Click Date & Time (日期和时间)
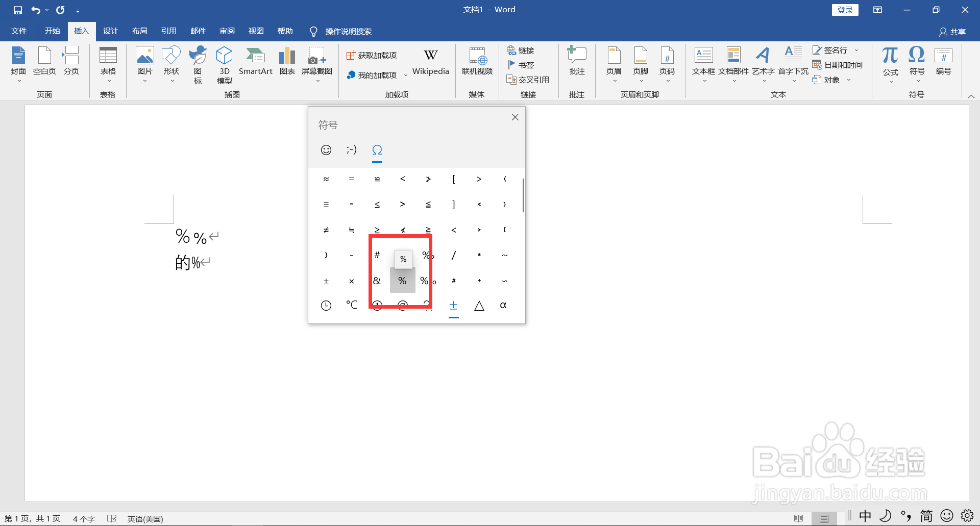Image resolution: width=980 pixels, height=526 pixels. tap(838, 65)
